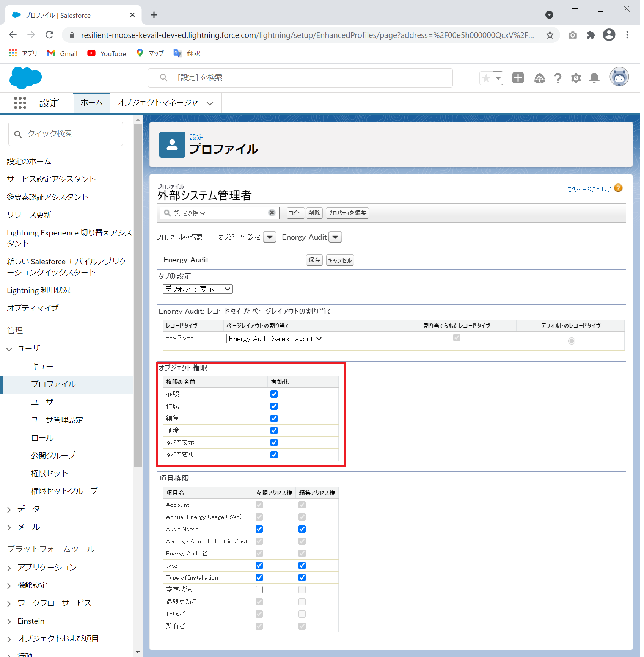Open the help question mark icon
644x657 pixels.
point(558,78)
